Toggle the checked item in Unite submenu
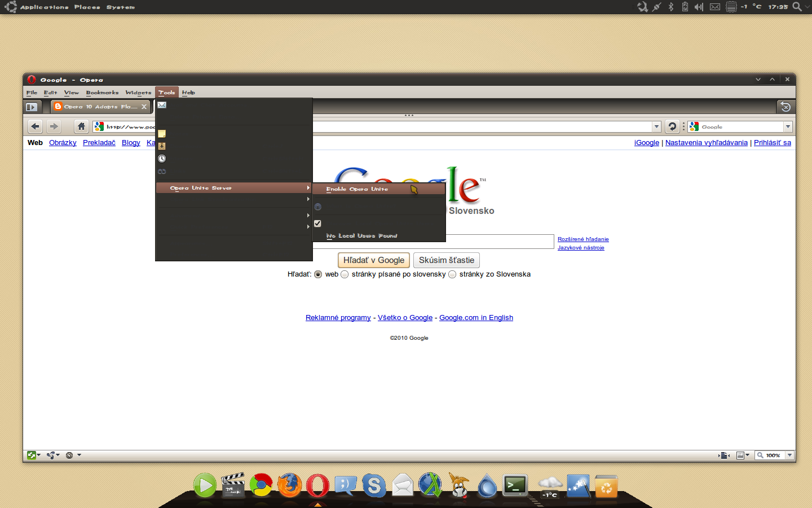812x508 pixels. click(x=317, y=224)
